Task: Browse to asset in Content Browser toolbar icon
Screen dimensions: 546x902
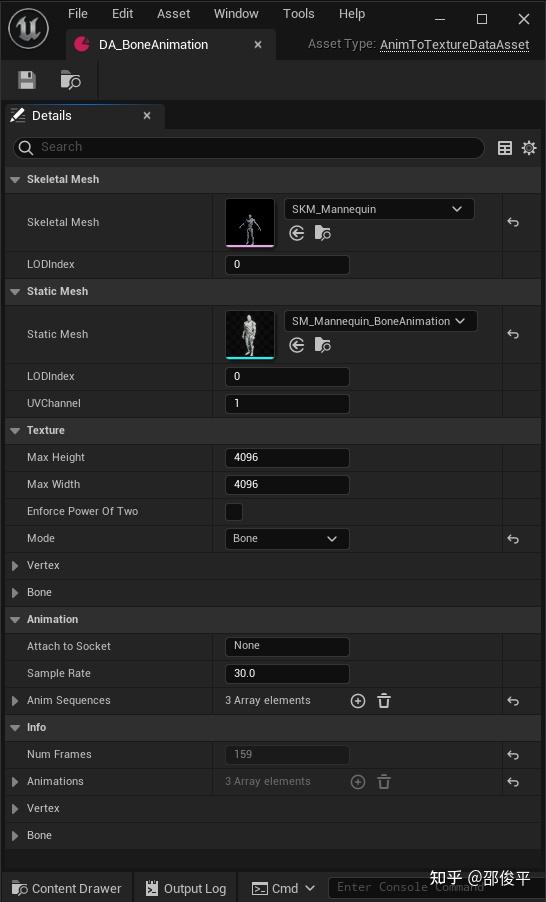Action: pos(71,80)
